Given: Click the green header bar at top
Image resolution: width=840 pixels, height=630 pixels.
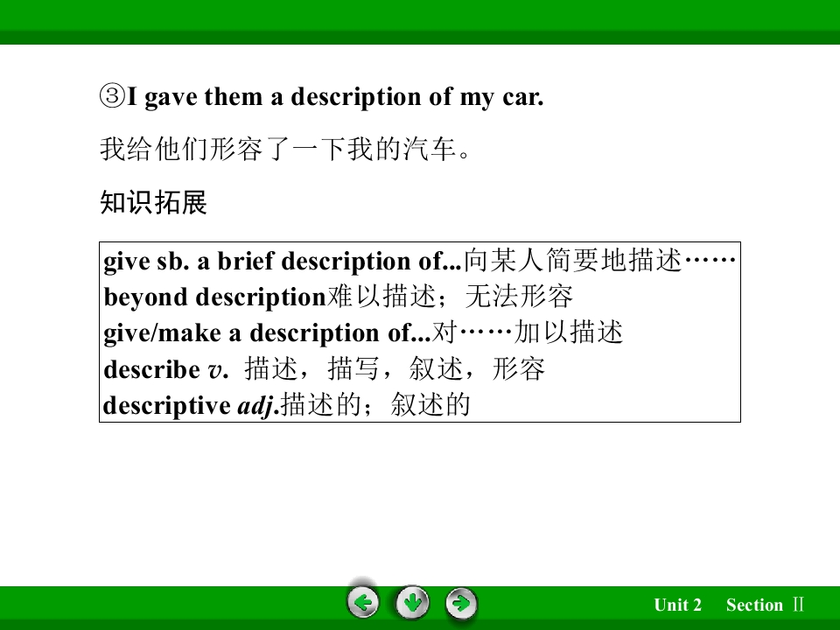Looking at the screenshot, I should [420, 22].
